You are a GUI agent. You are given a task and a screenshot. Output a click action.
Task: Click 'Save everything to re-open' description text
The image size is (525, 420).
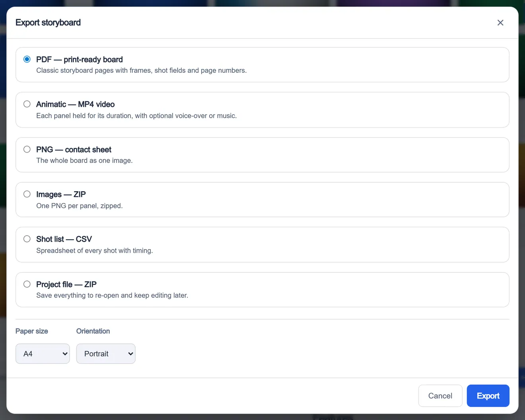(x=112, y=295)
